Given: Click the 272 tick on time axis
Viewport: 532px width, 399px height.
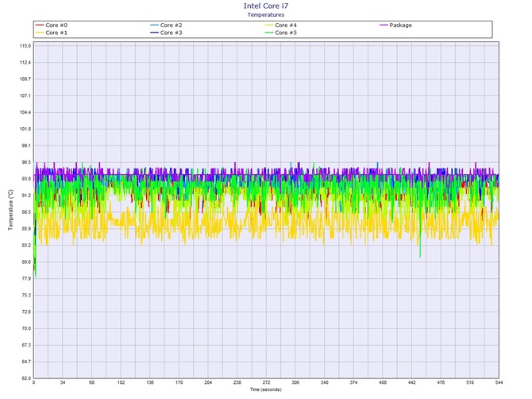Looking at the screenshot, I should pos(266,382).
